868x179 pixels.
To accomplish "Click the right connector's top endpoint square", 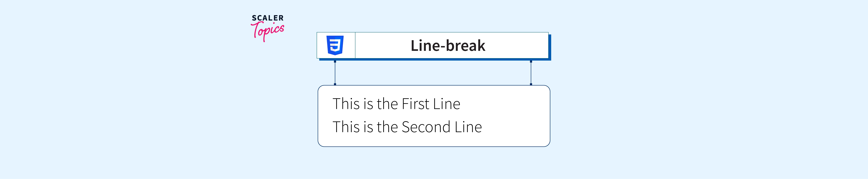I will 531,62.
